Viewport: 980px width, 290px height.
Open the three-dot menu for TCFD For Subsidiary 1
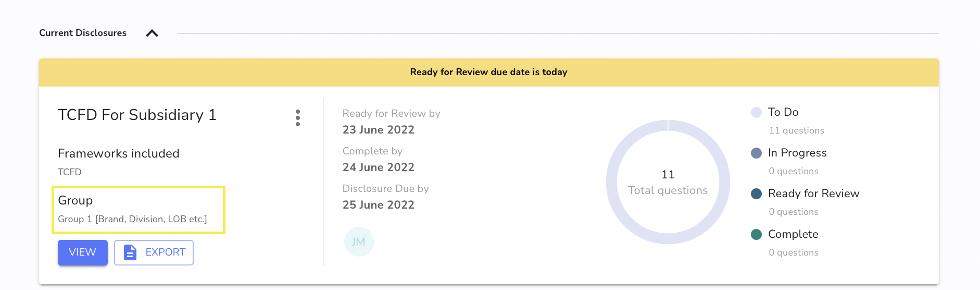298,118
